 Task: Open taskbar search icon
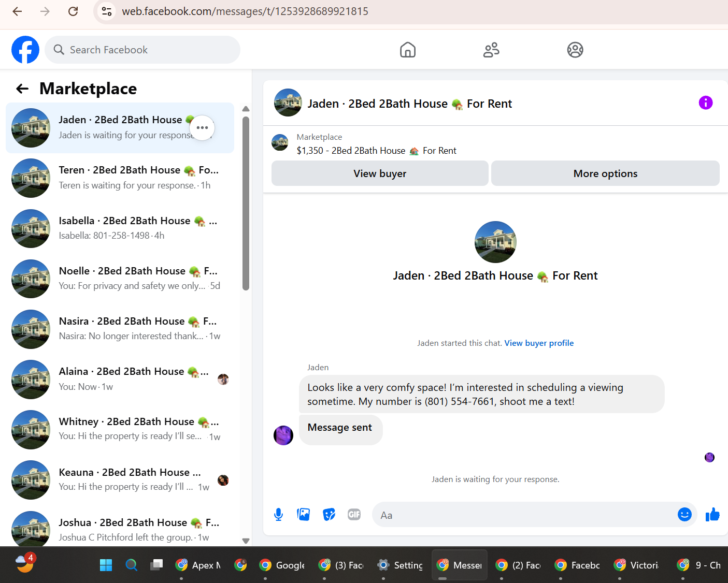pos(132,565)
